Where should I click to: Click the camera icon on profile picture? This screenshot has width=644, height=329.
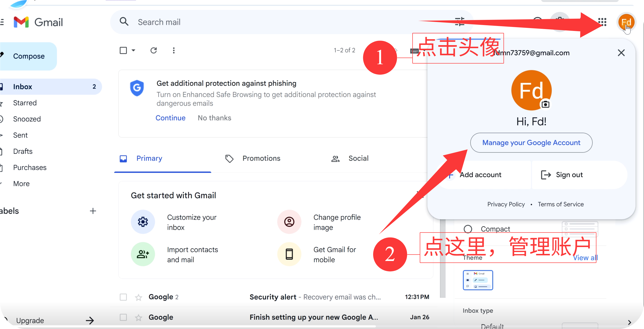545,104
